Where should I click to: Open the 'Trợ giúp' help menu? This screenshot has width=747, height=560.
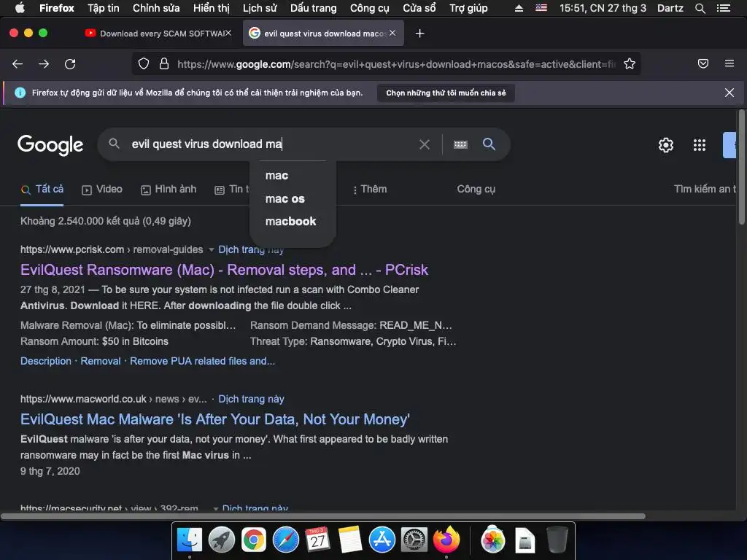pos(469,8)
